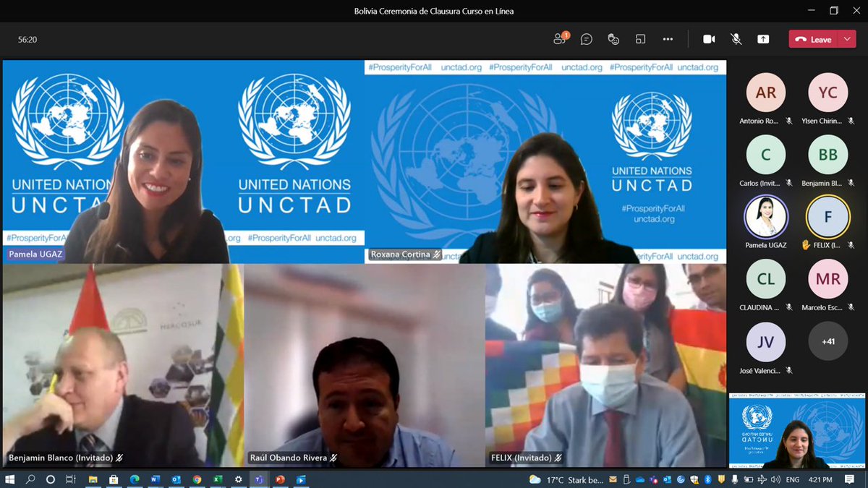Click Benjamin Blanco (Invitado) video tile

point(123,365)
